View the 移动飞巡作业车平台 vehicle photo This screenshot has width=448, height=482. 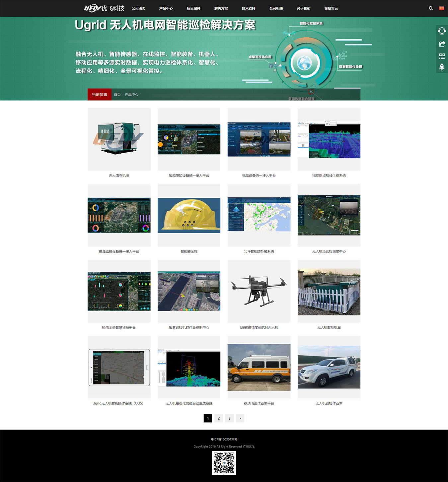tap(259, 367)
